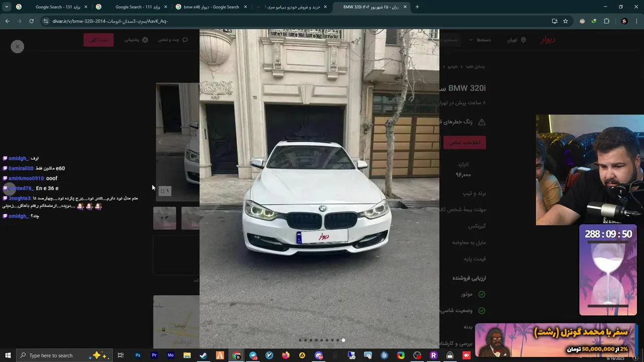Click the Windows search box
The width and height of the screenshot is (644, 362).
63,355
